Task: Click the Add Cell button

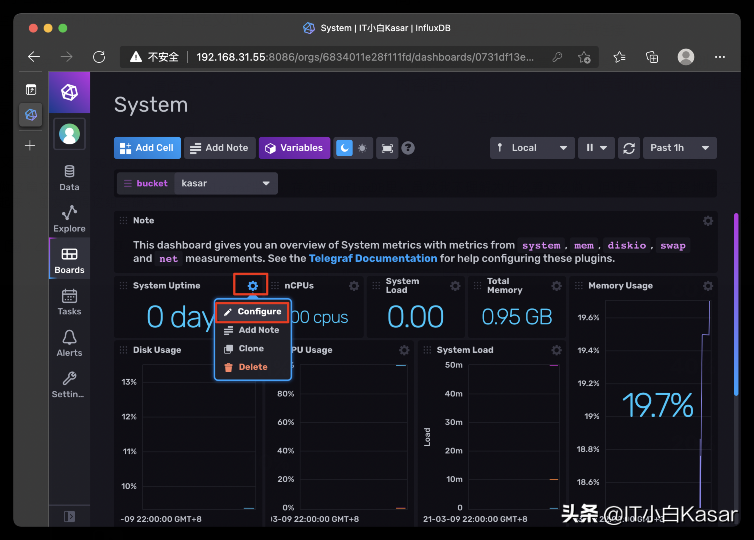Action: point(147,148)
